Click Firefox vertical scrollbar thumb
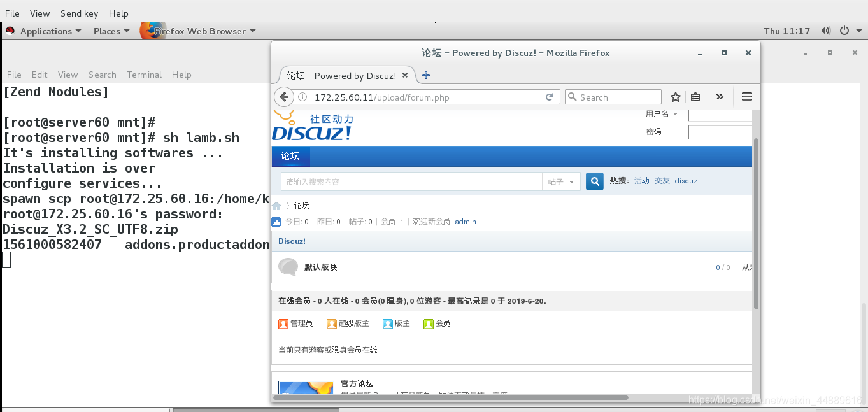Screen dimensions: 868x412 tap(756, 224)
